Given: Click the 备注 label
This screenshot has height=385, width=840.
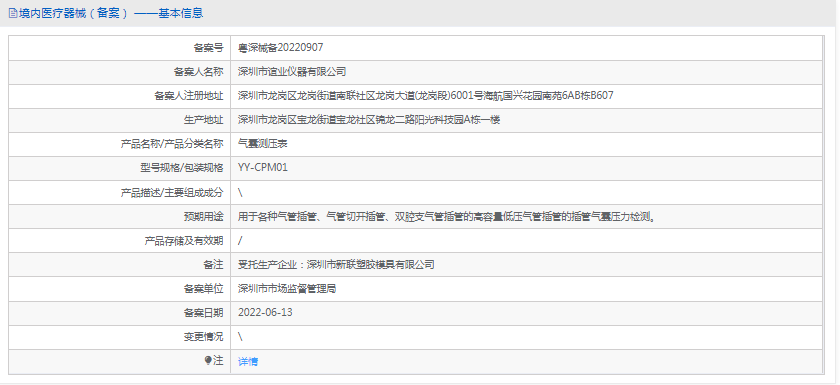Looking at the screenshot, I should click(x=213, y=265).
